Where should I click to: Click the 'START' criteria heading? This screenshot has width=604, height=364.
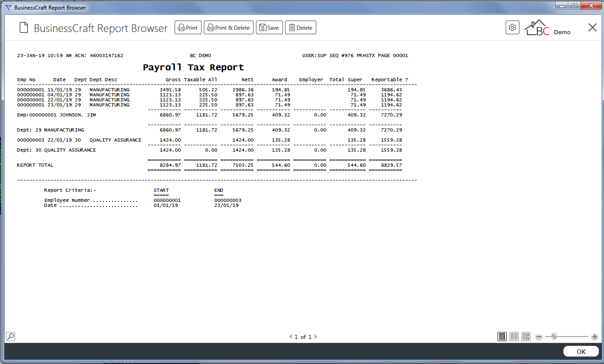tap(161, 190)
